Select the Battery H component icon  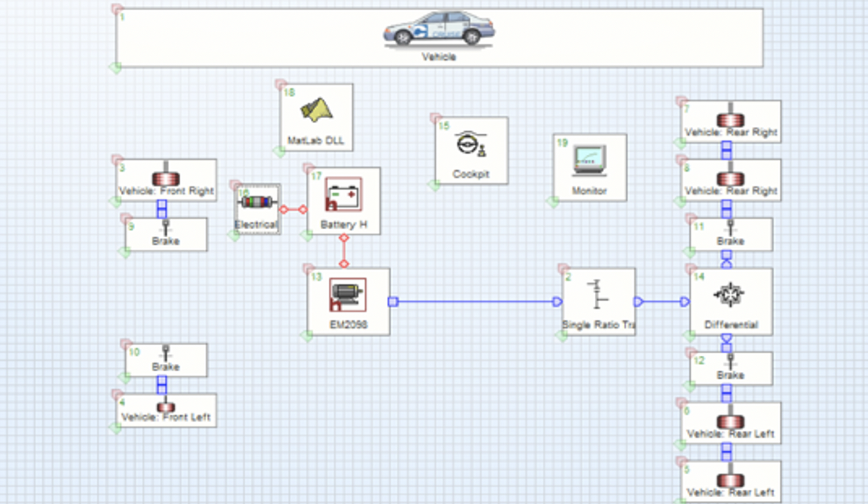click(343, 194)
